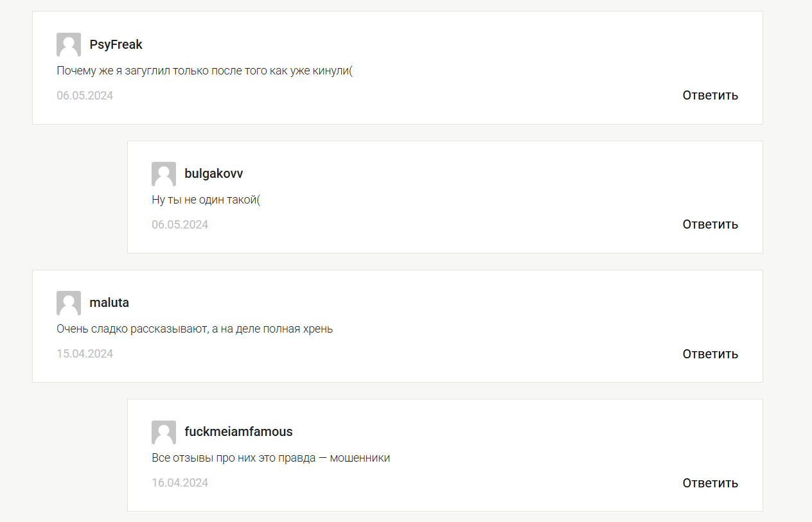Click the 15.04.2024 date on maluta's comment
This screenshot has height=522, width=812.
tap(85, 354)
